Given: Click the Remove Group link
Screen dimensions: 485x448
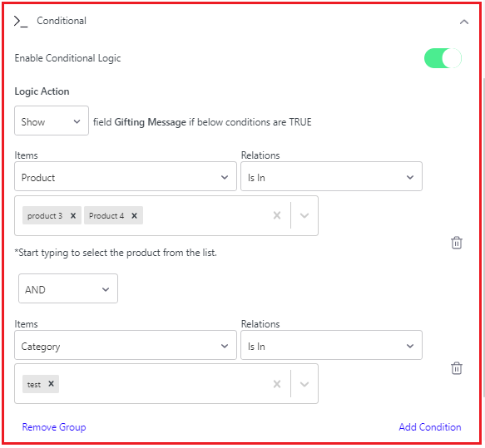Looking at the screenshot, I should click(x=54, y=427).
